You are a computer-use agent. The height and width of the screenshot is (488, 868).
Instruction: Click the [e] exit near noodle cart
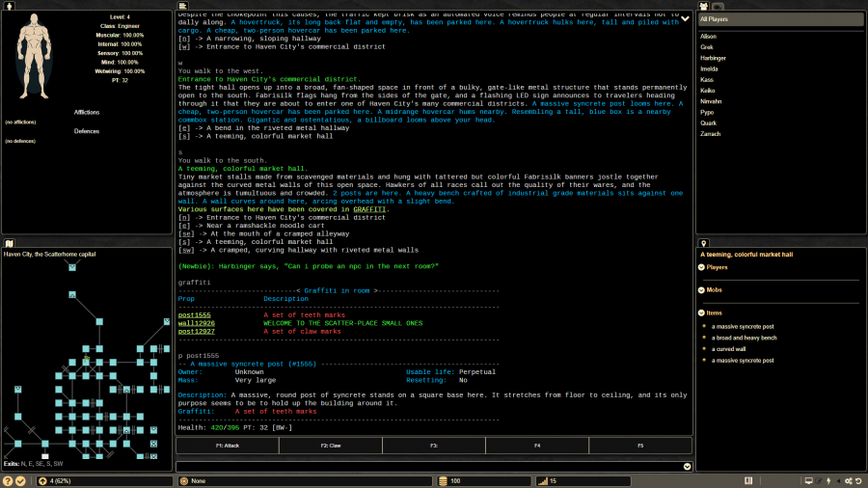[184, 226]
